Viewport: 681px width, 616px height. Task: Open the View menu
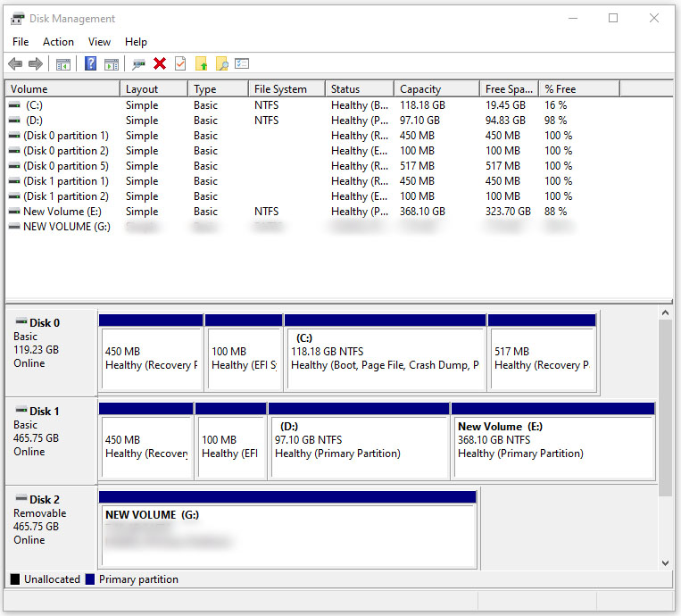click(x=99, y=42)
